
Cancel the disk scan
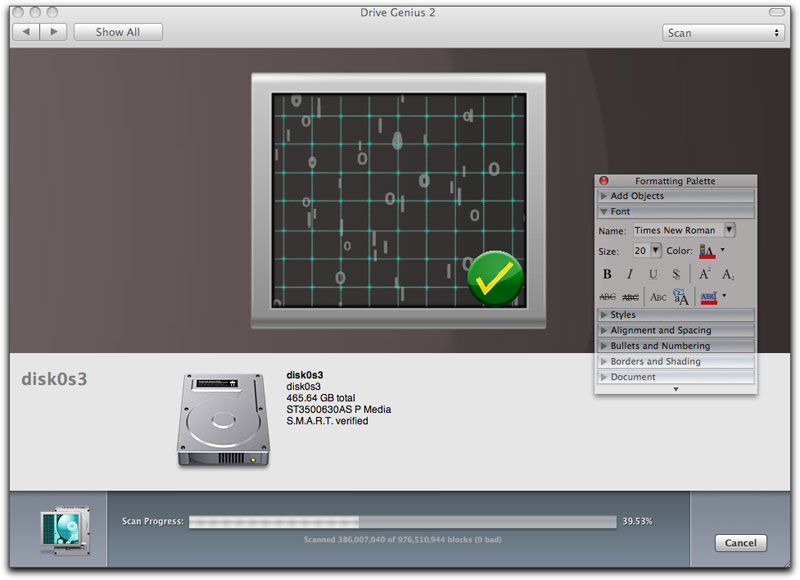click(740, 543)
